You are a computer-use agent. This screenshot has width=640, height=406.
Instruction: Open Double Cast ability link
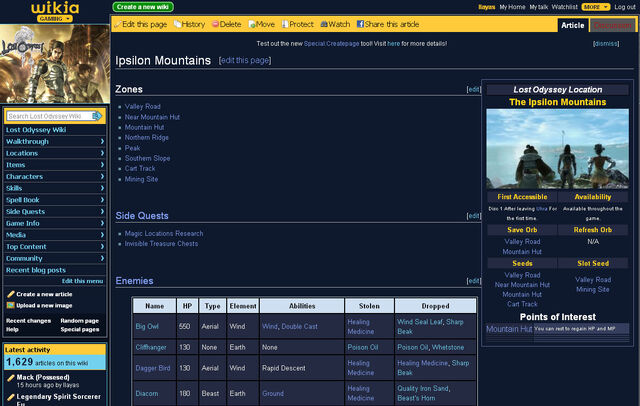(299, 326)
